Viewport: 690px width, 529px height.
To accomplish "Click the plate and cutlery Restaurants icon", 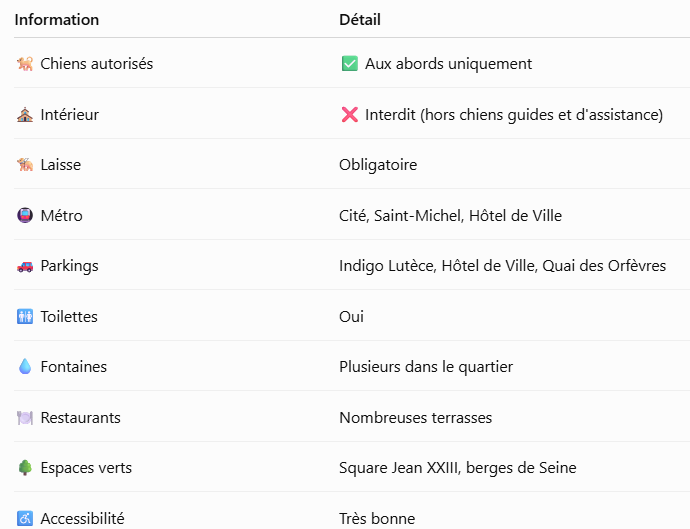I will (x=25, y=417).
